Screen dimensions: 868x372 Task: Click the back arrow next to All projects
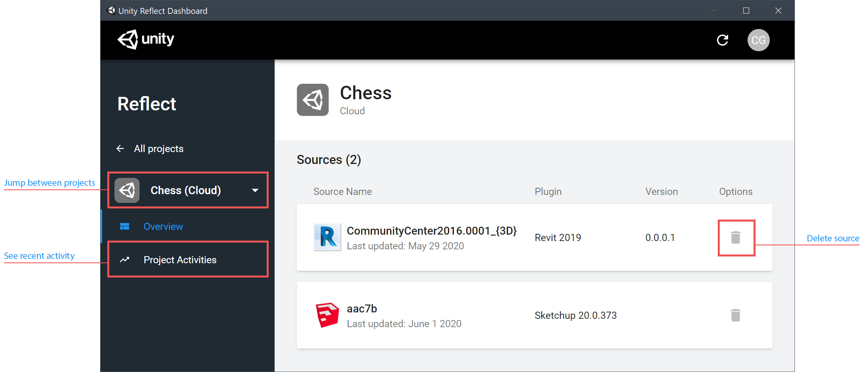click(120, 148)
